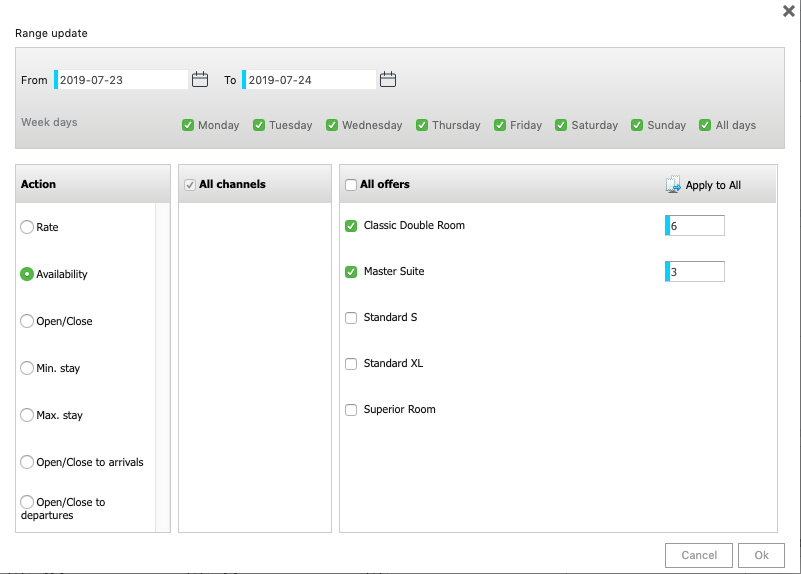The width and height of the screenshot is (801, 574).
Task: Edit the From date field
Action: pos(121,80)
